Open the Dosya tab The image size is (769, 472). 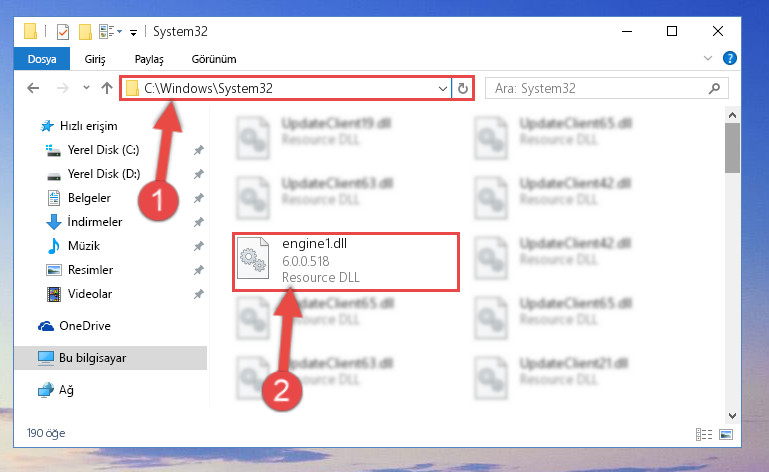click(42, 59)
